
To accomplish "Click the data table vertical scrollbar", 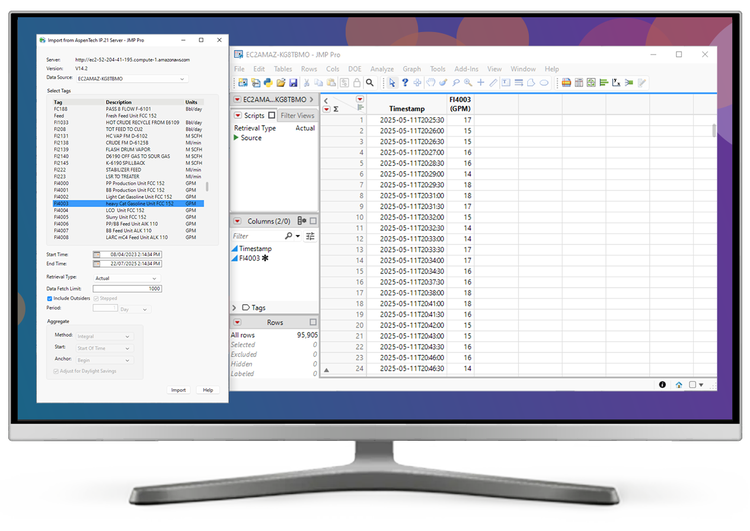I will tap(714, 130).
